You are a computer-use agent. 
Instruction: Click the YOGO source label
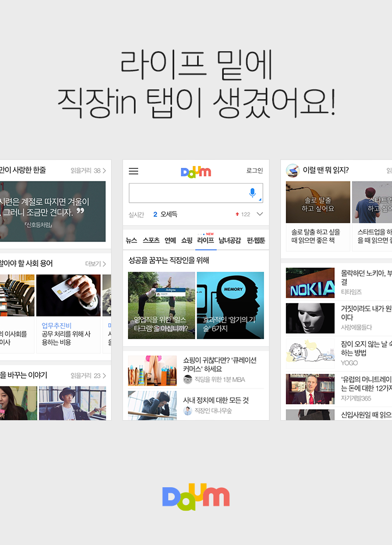point(350,363)
